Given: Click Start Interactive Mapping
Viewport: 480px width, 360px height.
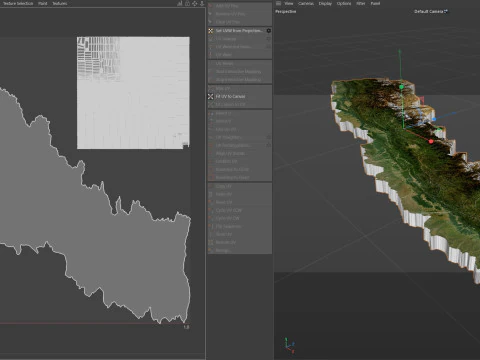Looking at the screenshot, I should (x=240, y=71).
